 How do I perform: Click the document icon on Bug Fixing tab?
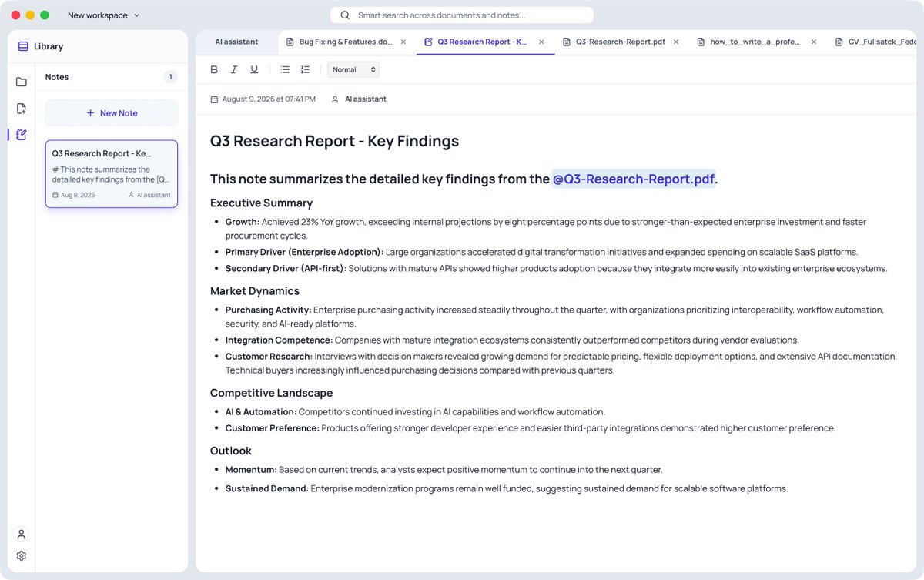coord(290,42)
